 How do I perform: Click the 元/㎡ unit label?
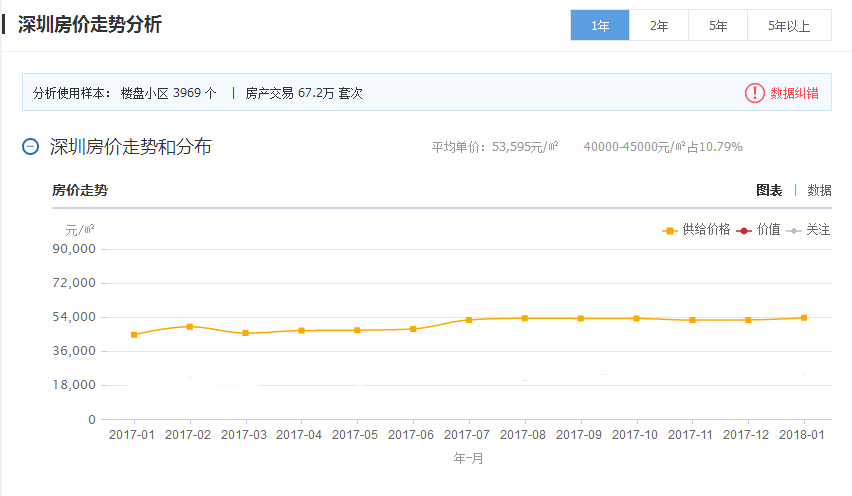(x=80, y=230)
